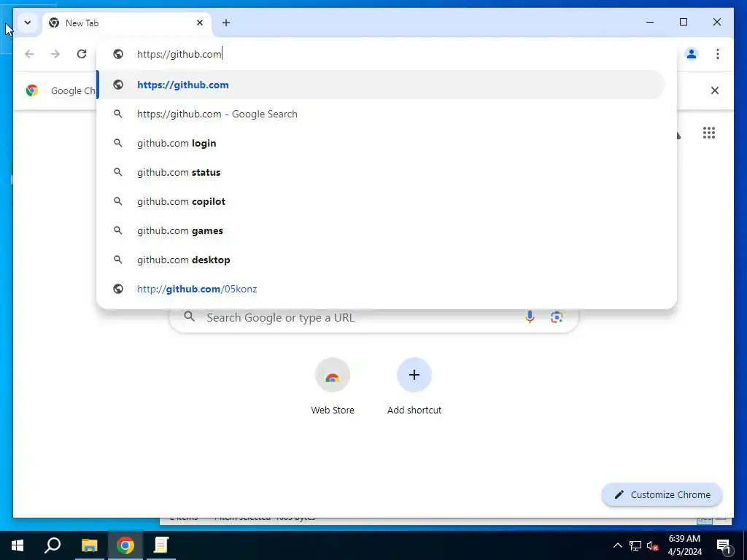Open Chrome's three-dot menu
The height and width of the screenshot is (560, 747).
point(718,54)
